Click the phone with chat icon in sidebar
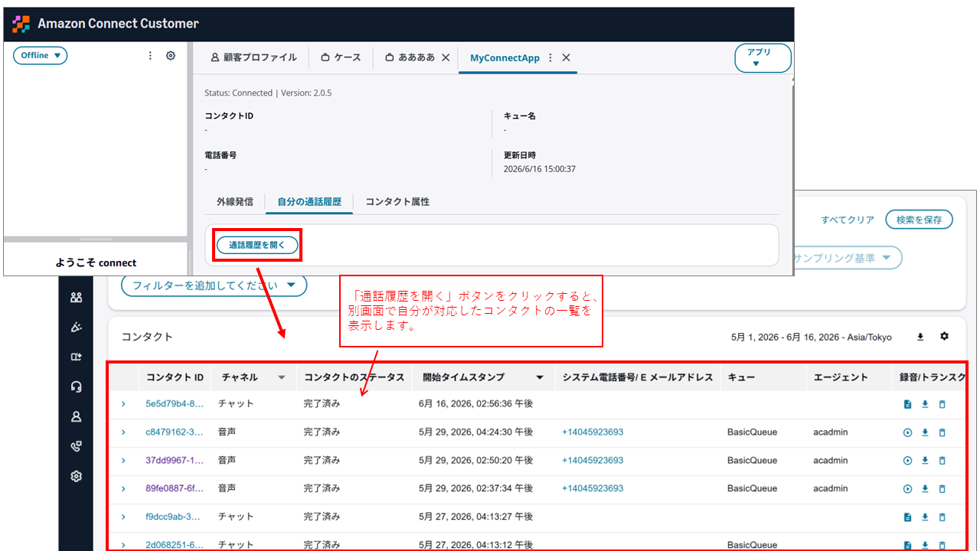Image resolution: width=980 pixels, height=551 pixels. (76, 446)
